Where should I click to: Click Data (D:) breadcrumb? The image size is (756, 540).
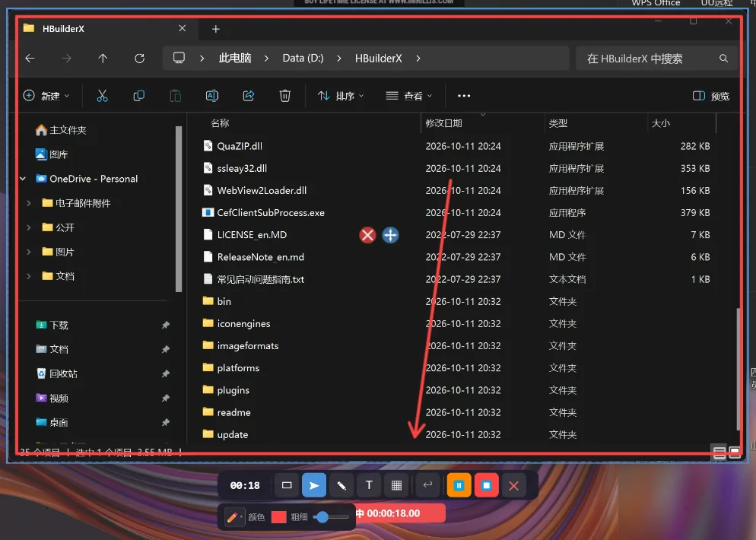(x=303, y=59)
